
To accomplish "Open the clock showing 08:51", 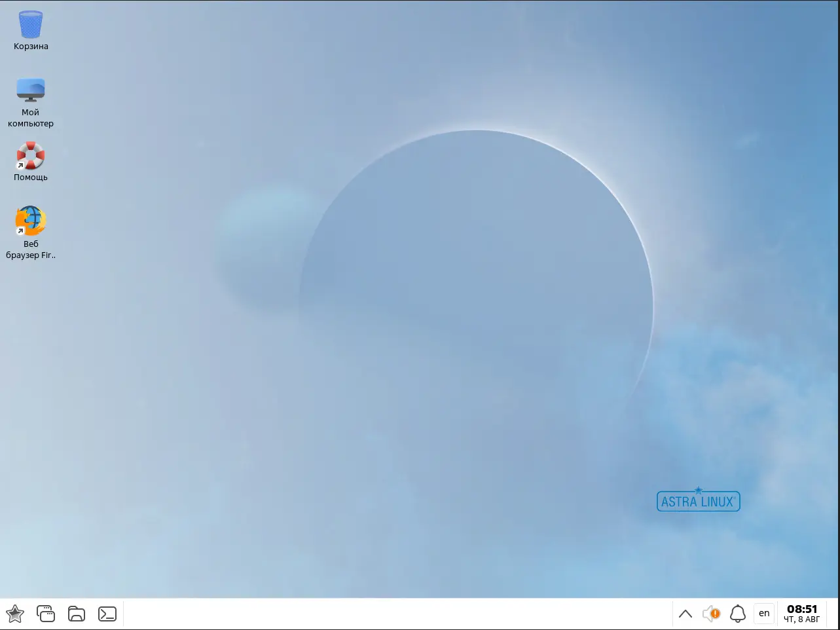I will pos(802,614).
